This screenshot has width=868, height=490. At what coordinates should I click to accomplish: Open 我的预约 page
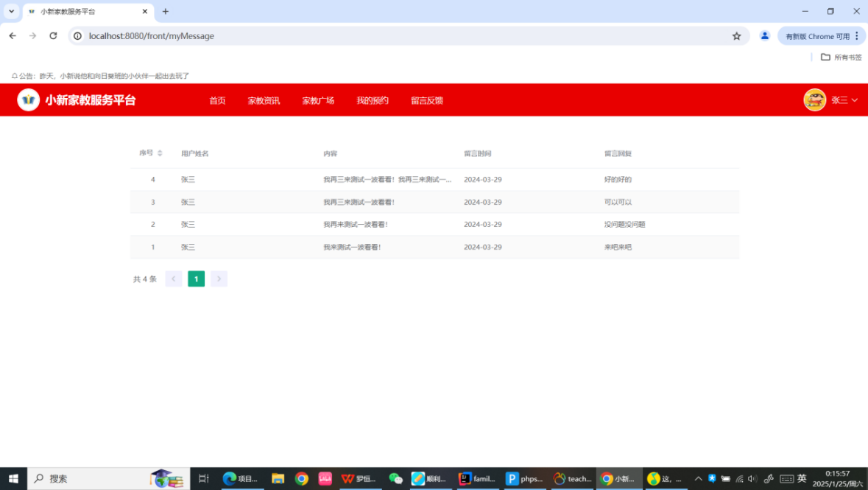[x=372, y=100]
